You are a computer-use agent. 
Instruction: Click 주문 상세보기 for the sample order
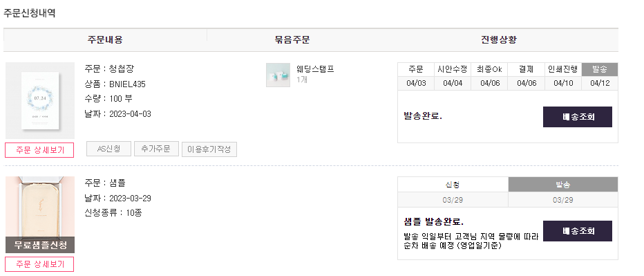tap(40, 264)
